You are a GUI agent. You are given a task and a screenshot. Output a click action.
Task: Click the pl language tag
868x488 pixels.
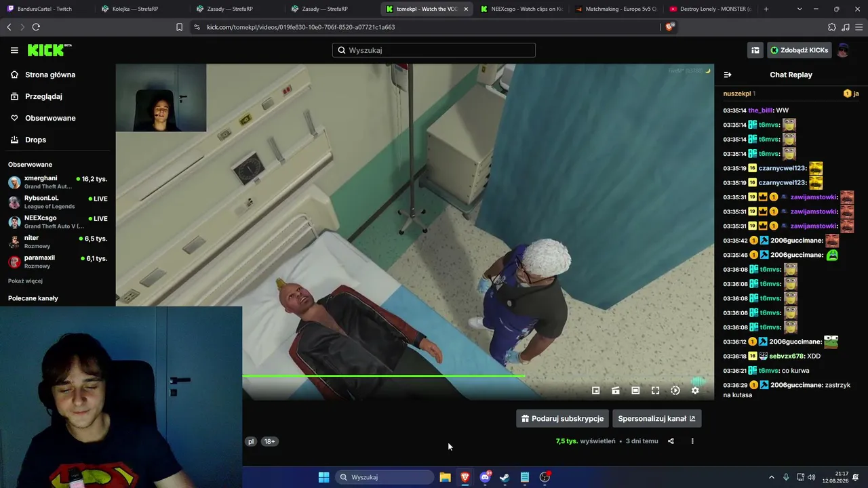tap(251, 441)
